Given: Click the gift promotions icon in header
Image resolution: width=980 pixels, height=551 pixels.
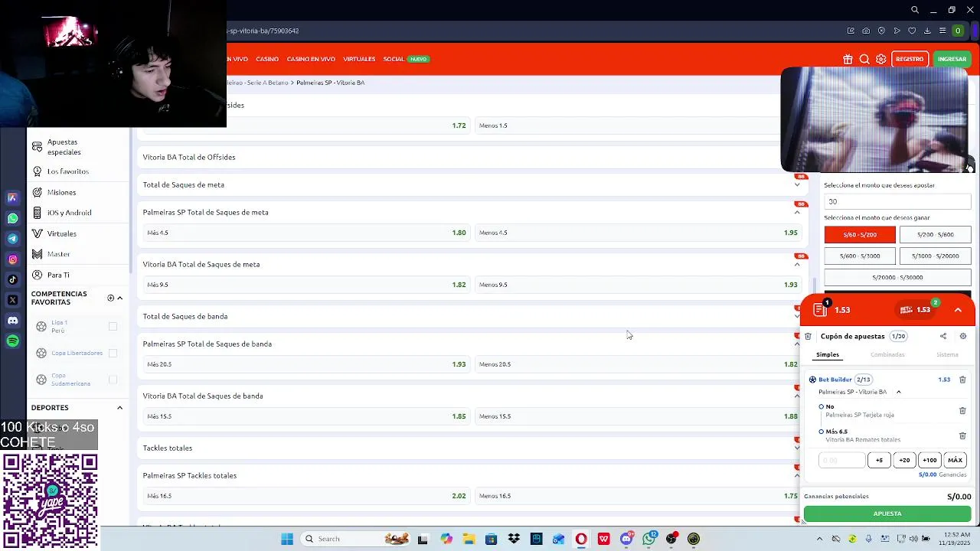Looking at the screenshot, I should pyautogui.click(x=848, y=59).
